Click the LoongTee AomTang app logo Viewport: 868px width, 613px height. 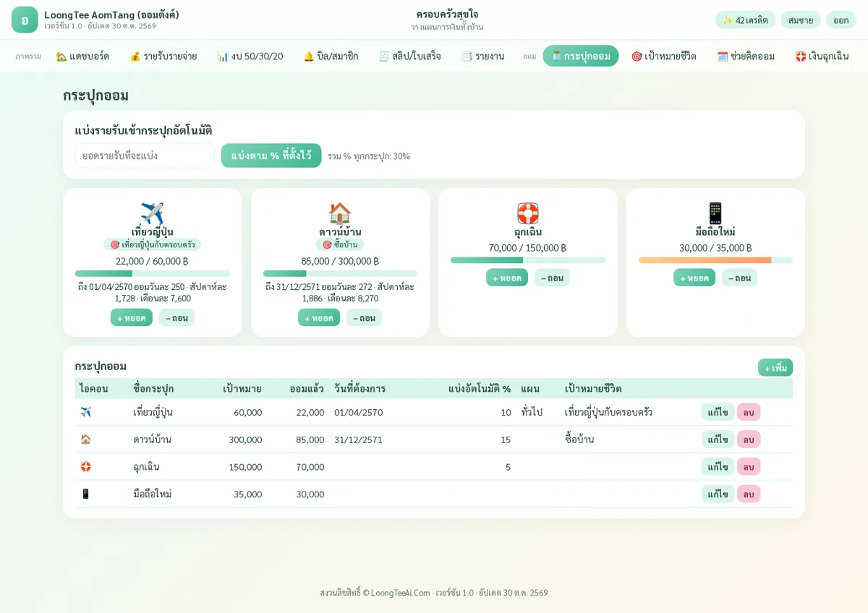[25, 20]
